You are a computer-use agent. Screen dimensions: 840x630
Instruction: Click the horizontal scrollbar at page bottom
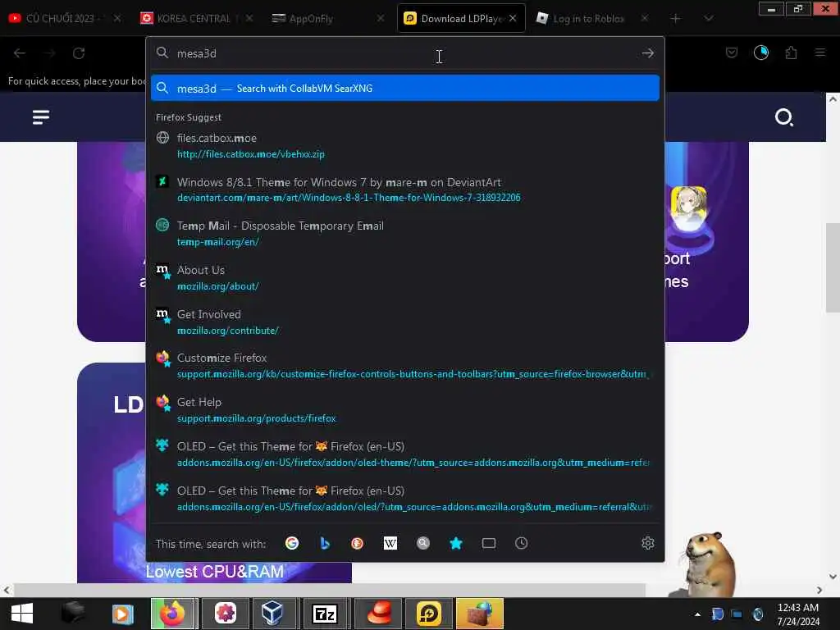pyautogui.click(x=329, y=590)
